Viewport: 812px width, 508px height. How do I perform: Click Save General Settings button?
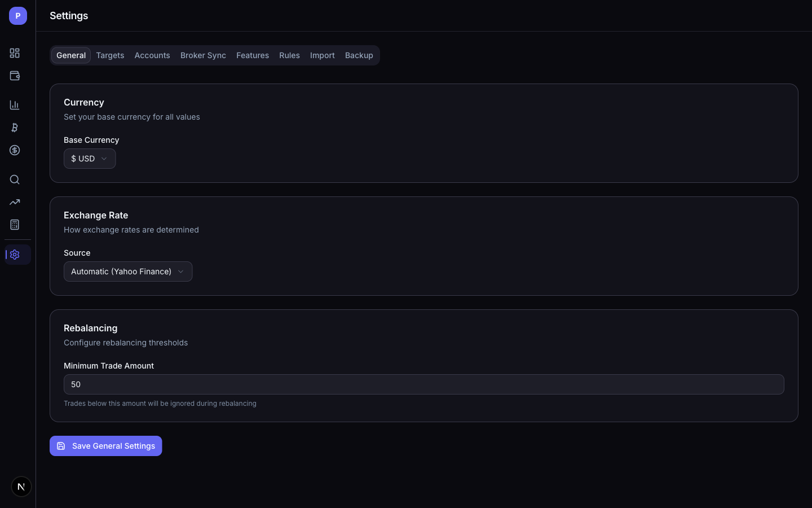click(106, 446)
